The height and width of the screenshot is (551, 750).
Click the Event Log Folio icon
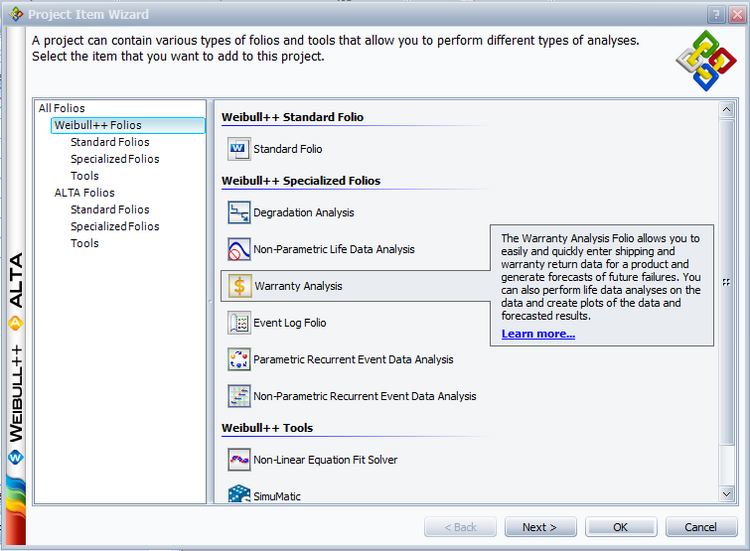239,323
